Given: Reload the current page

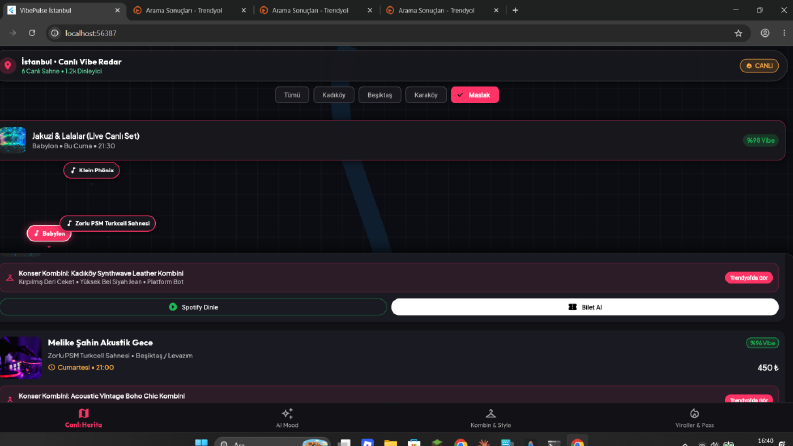Looking at the screenshot, I should (32, 33).
